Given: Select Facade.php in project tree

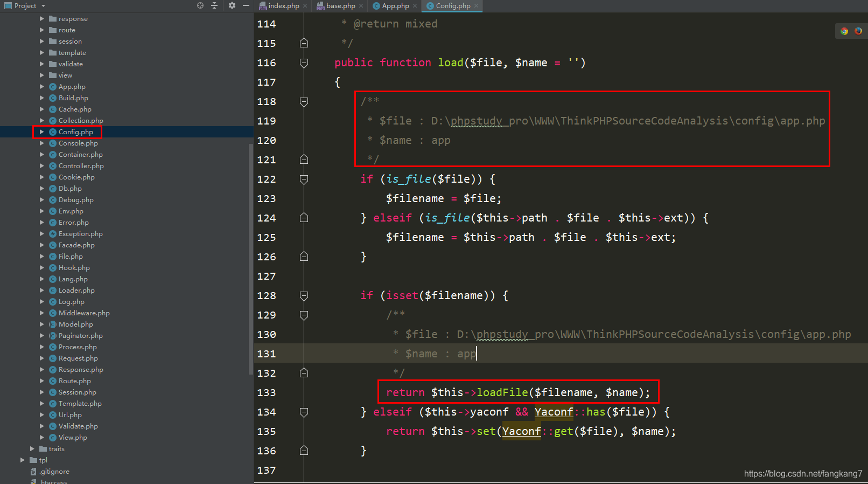Looking at the screenshot, I should pos(76,245).
